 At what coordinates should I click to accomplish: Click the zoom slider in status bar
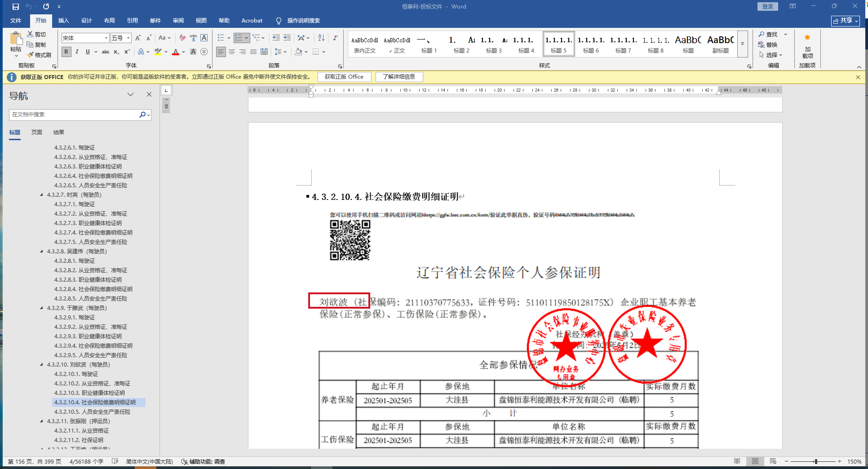815,461
